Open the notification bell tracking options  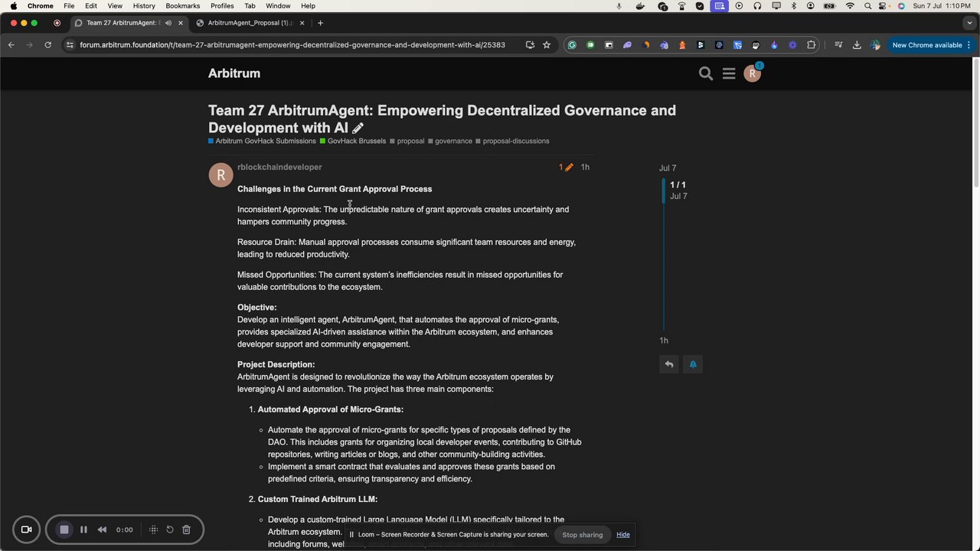pos(693,364)
